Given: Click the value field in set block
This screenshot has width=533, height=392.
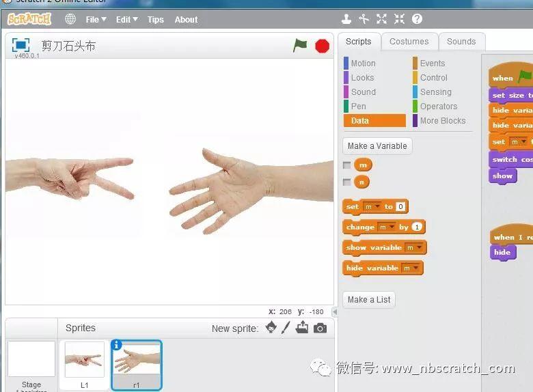Looking at the screenshot, I should tap(400, 206).
